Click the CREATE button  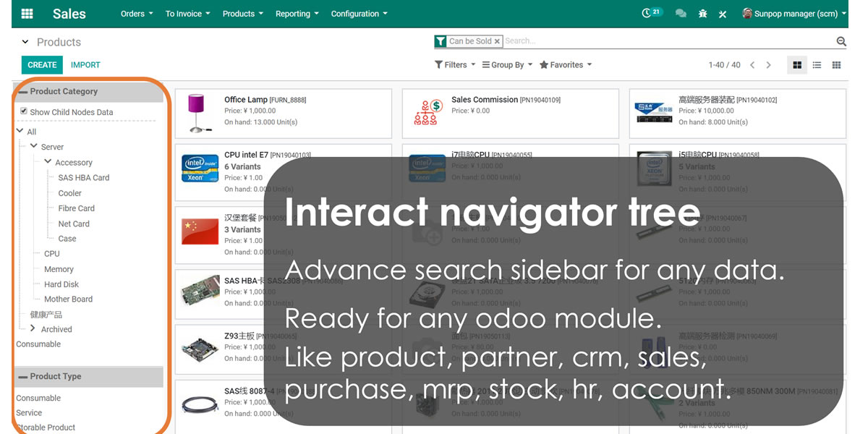click(42, 65)
